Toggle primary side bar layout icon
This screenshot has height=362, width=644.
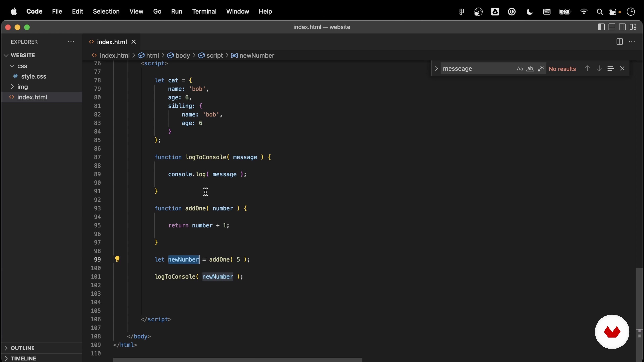click(601, 27)
